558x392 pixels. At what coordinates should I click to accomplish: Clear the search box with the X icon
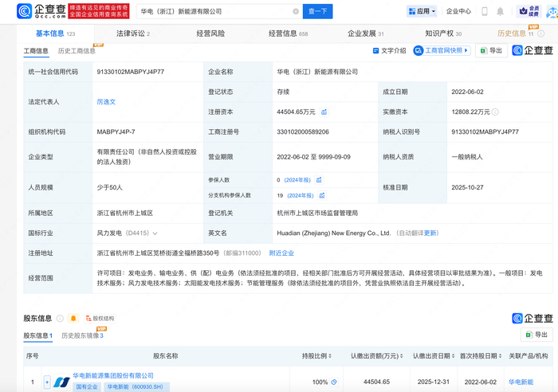pos(296,12)
